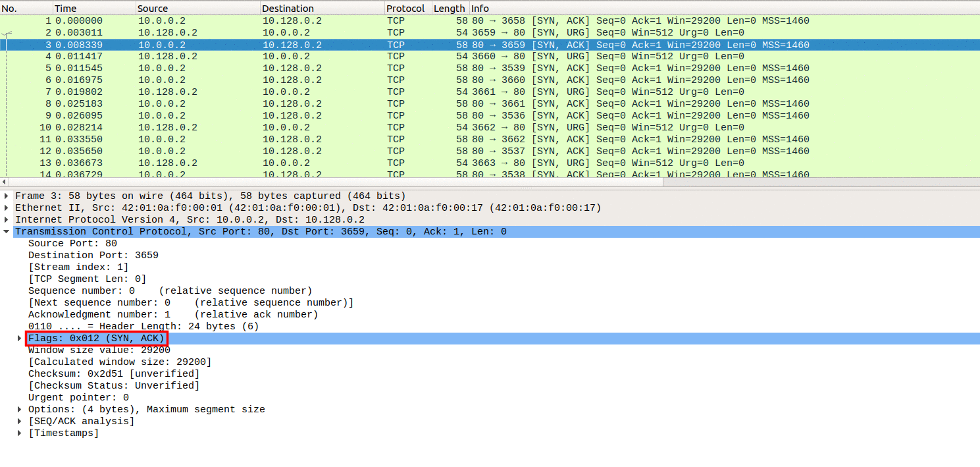This screenshot has width=980, height=467.
Task: Click the Destination column header
Action: pos(322,9)
